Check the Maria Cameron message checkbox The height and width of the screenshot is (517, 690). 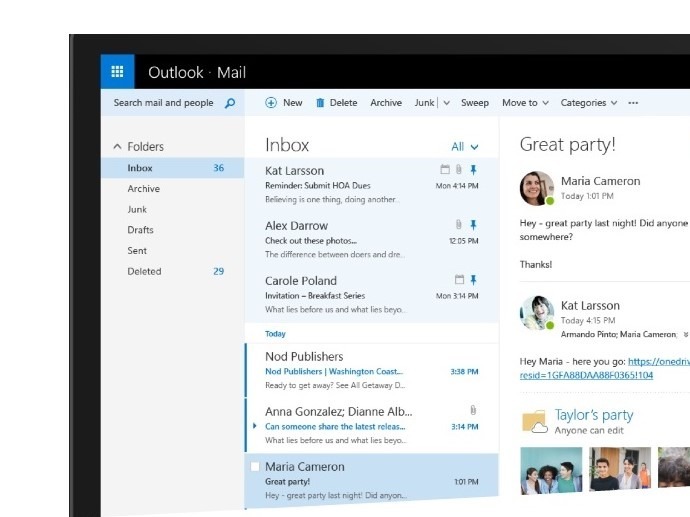(x=255, y=466)
